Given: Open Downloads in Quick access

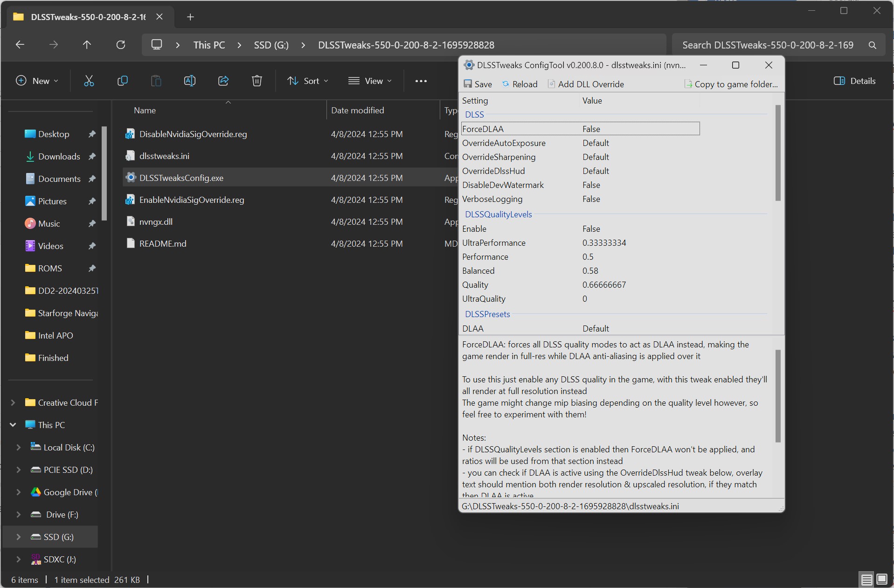Looking at the screenshot, I should (59, 156).
